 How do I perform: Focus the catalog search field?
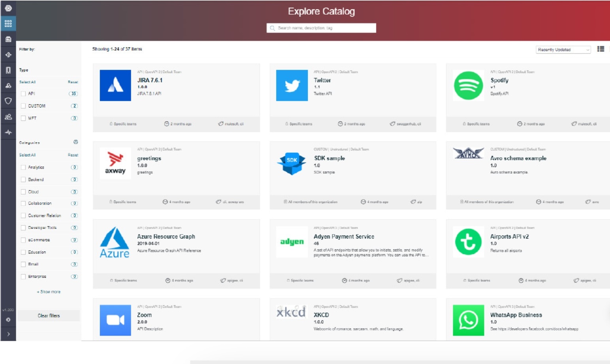coord(321,28)
